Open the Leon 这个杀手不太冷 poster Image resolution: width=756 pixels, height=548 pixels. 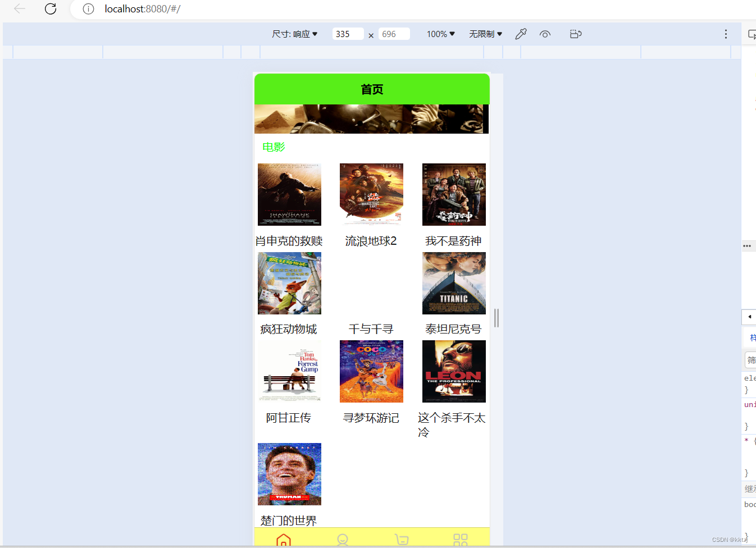click(x=454, y=371)
